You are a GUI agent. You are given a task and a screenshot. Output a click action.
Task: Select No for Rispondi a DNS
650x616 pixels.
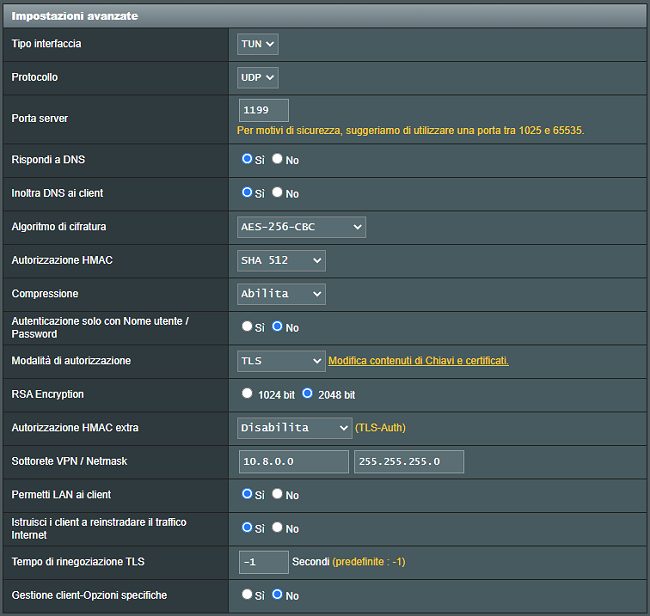click(278, 159)
